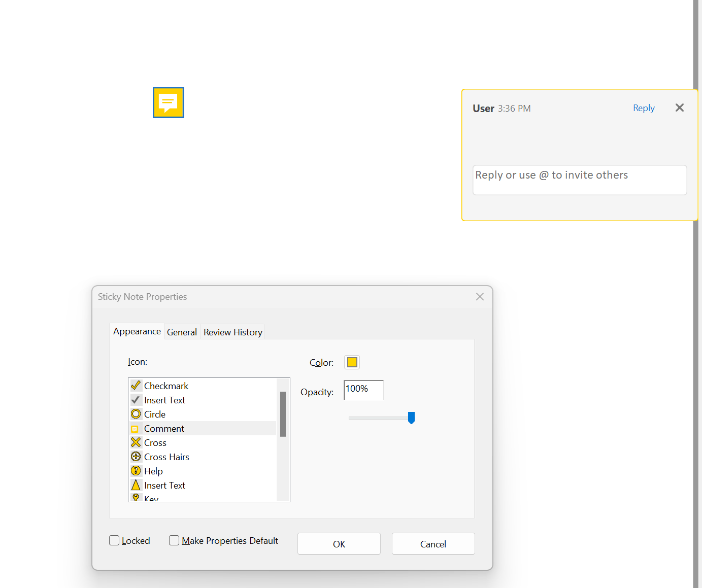The width and height of the screenshot is (702, 588).
Task: Open the Review History tab
Action: (x=232, y=332)
